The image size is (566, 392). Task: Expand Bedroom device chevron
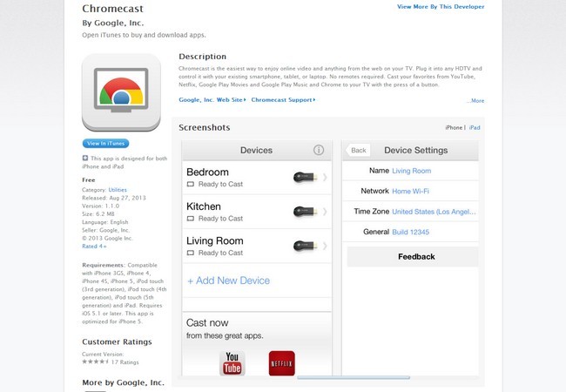point(325,177)
